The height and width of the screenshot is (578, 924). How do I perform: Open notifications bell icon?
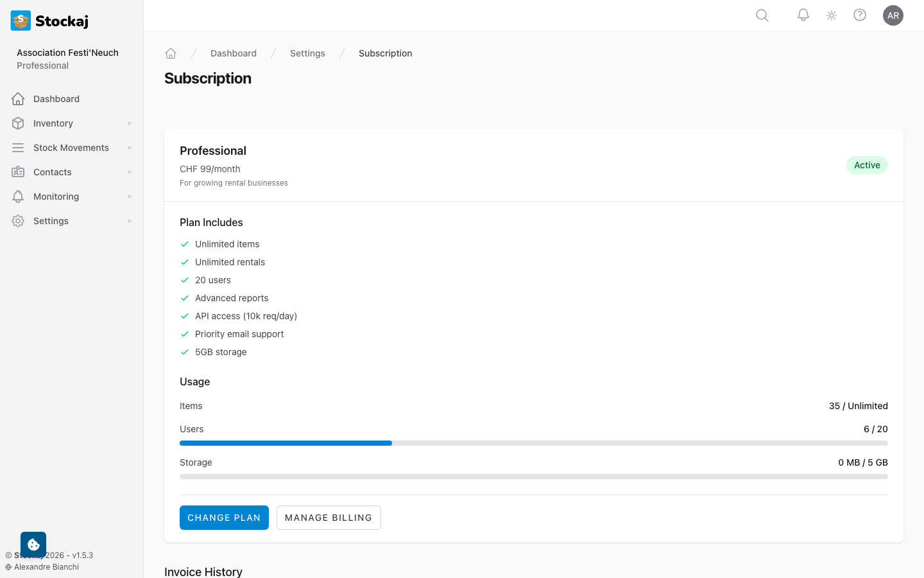(x=803, y=15)
